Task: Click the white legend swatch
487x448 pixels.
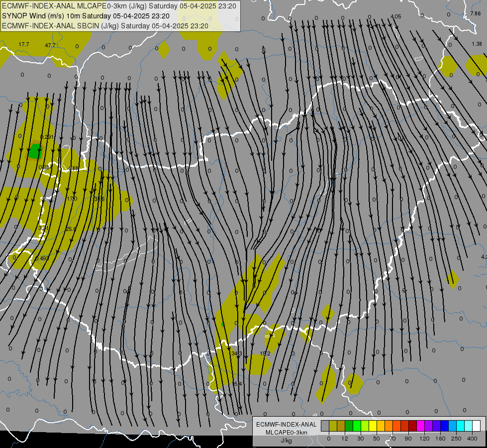Action: [x=477, y=426]
